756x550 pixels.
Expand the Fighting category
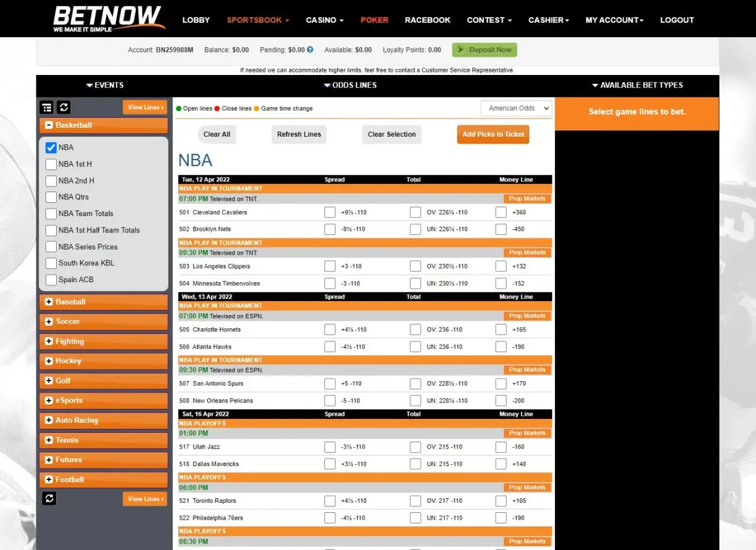49,341
